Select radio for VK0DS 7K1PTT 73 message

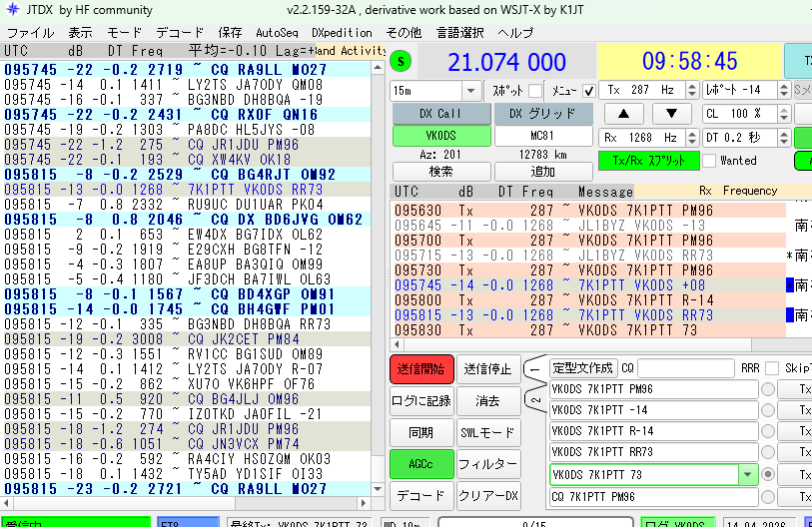pos(768,474)
